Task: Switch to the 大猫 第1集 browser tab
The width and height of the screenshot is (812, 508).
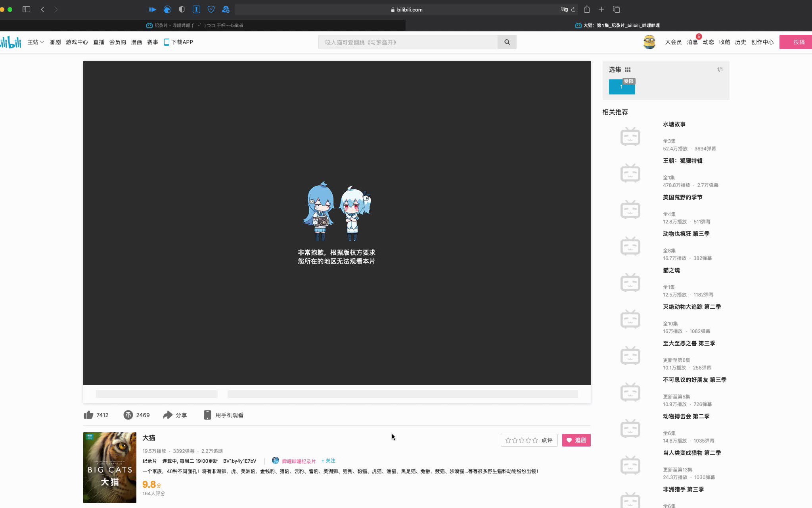Action: [609, 25]
